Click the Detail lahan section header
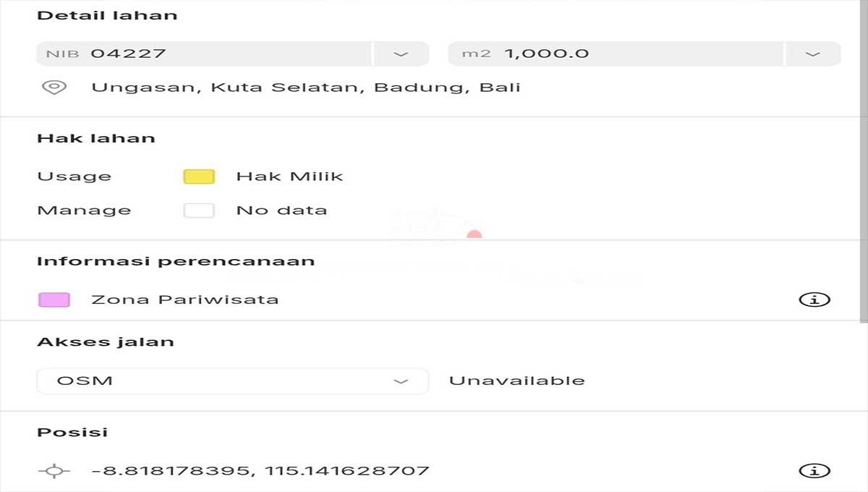The image size is (868, 492). tap(107, 15)
